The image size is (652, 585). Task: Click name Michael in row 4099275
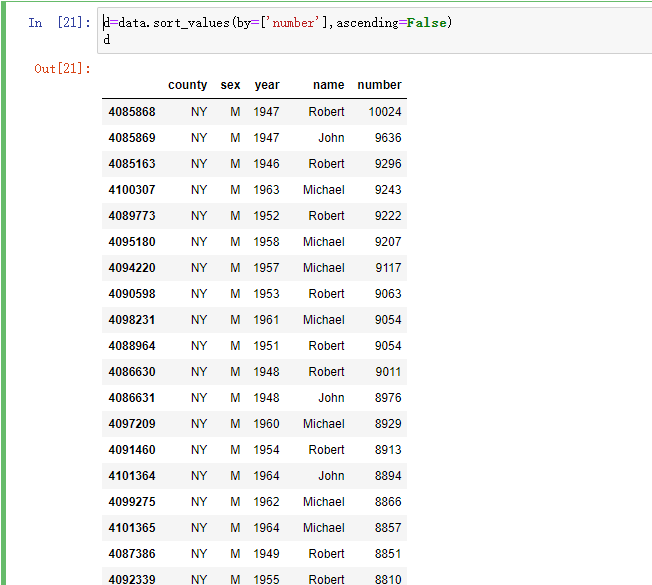324,501
